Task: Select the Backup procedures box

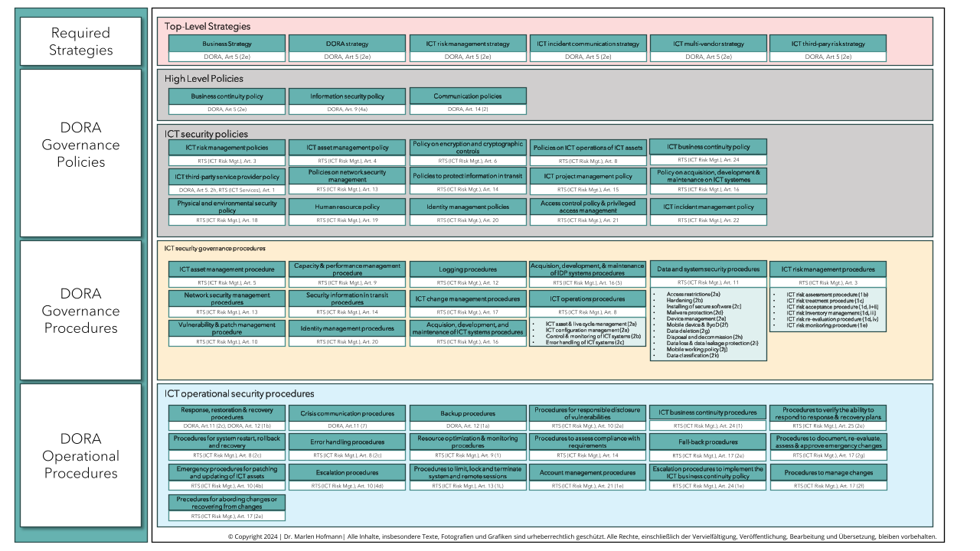Action: (468, 412)
